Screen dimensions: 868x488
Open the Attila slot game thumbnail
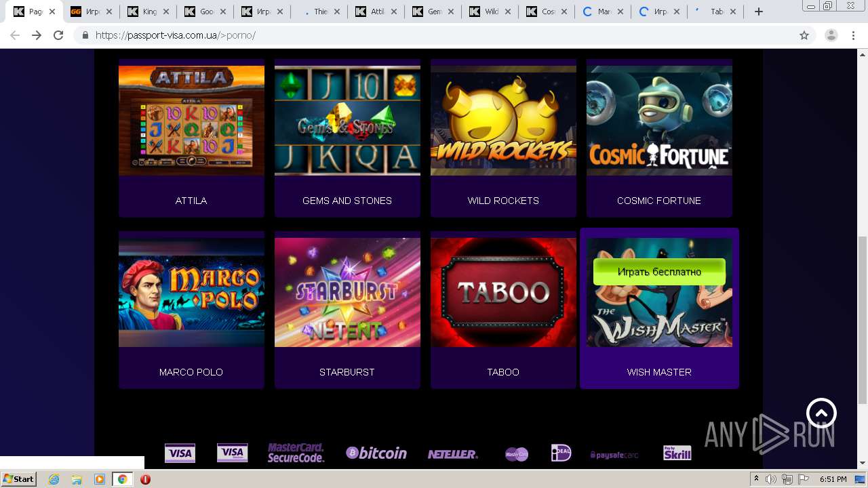coord(191,121)
